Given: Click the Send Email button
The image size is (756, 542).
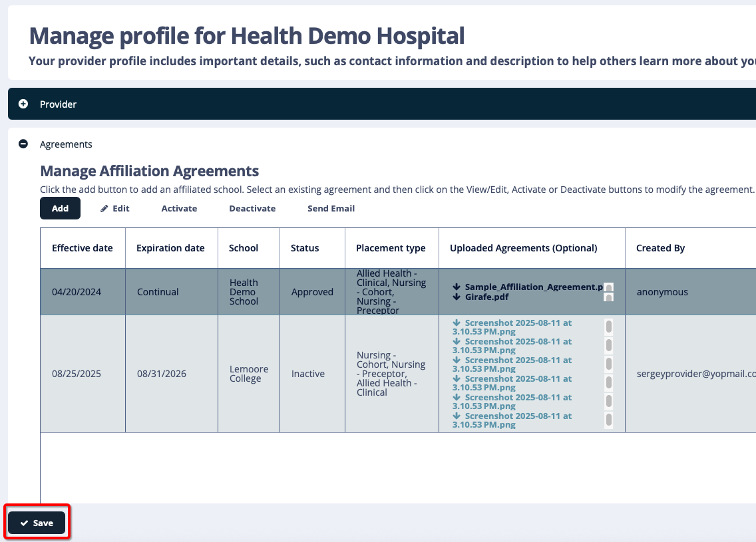Looking at the screenshot, I should coord(331,208).
